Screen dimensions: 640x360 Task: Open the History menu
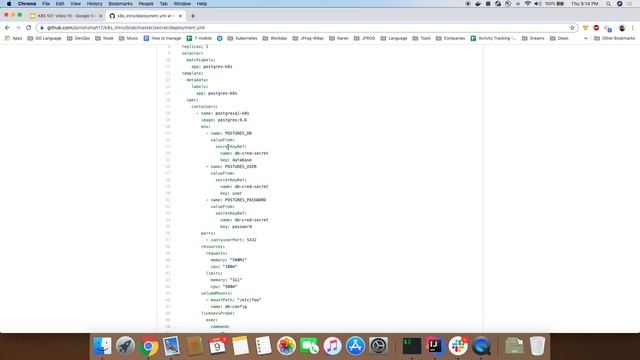(x=94, y=4)
